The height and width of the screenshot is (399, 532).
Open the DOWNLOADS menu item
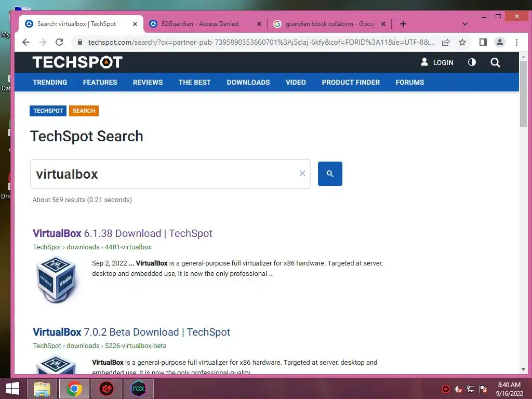click(x=248, y=83)
